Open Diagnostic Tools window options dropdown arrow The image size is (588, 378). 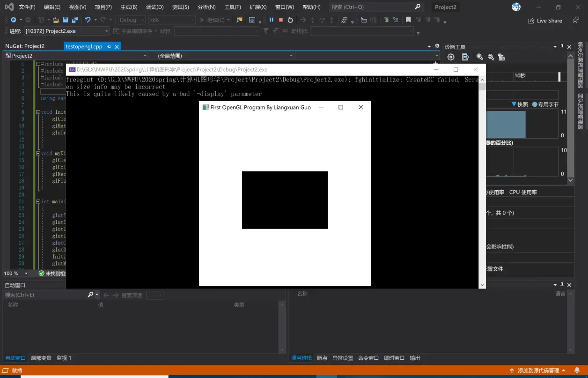pos(555,47)
